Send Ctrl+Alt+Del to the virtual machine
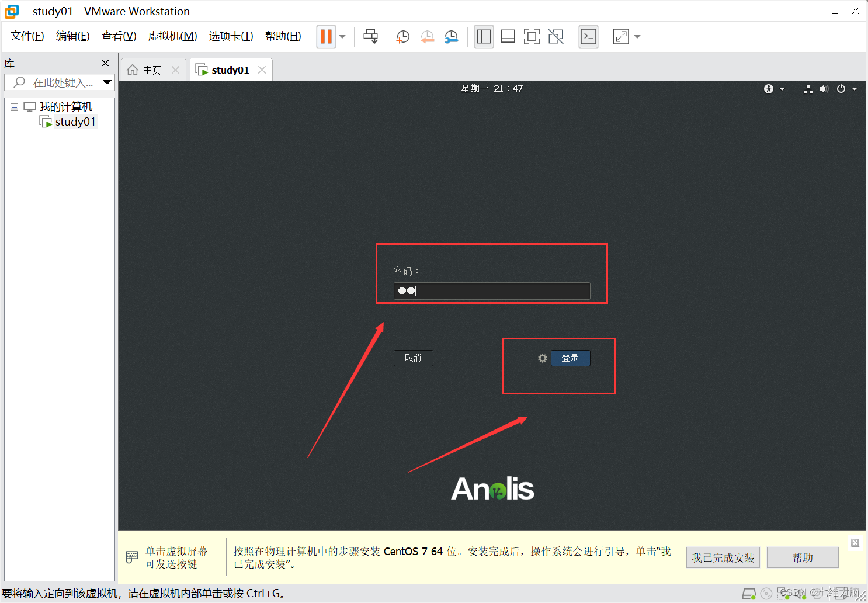 pos(371,37)
